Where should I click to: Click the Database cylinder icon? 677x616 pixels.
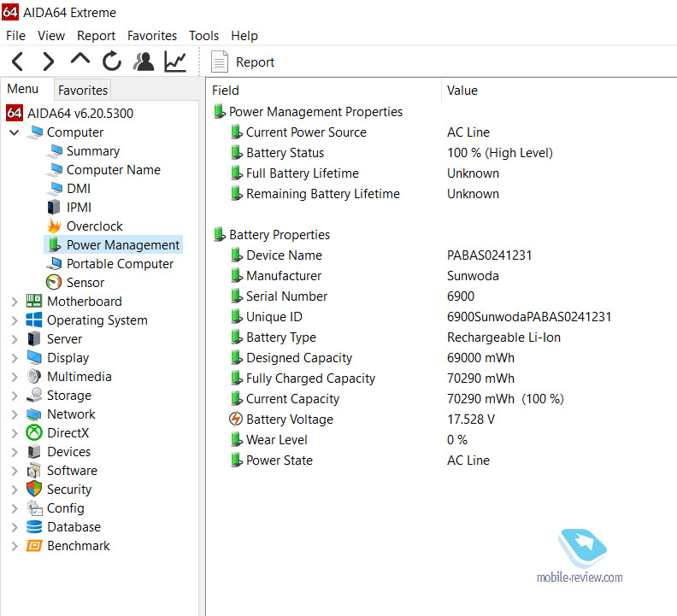tap(34, 526)
